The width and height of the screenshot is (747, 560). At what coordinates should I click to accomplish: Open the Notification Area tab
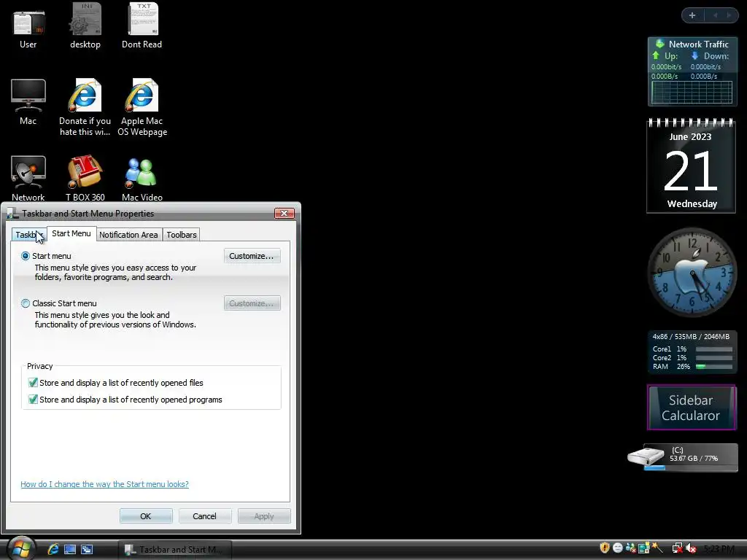click(x=128, y=235)
